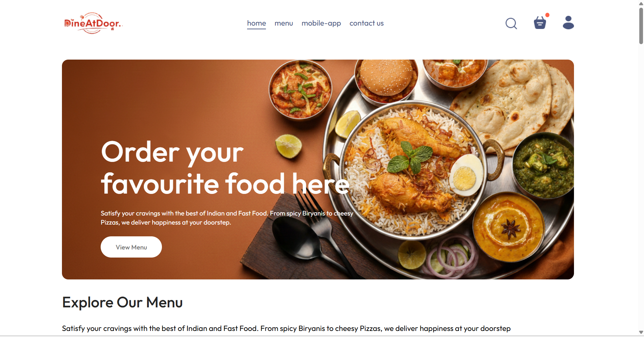Screen dimensions: 644x337
Task: Open the shopping basket cart icon
Action: (x=540, y=23)
